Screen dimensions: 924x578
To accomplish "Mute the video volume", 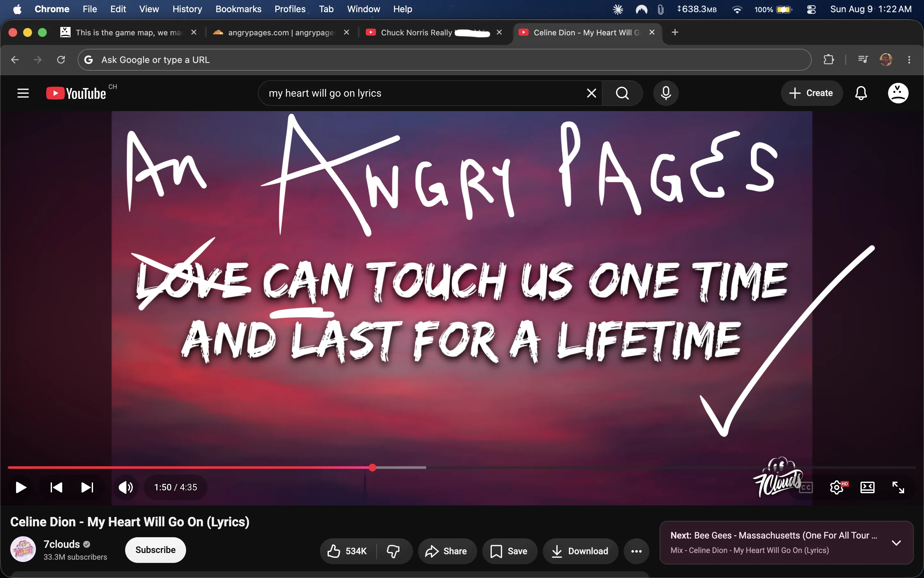I will click(126, 487).
